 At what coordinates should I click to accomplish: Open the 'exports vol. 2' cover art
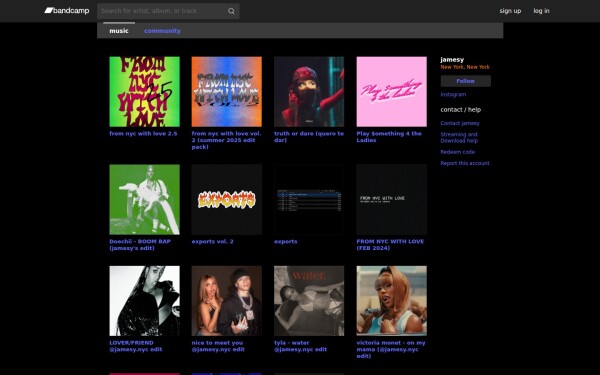pyautogui.click(x=227, y=199)
